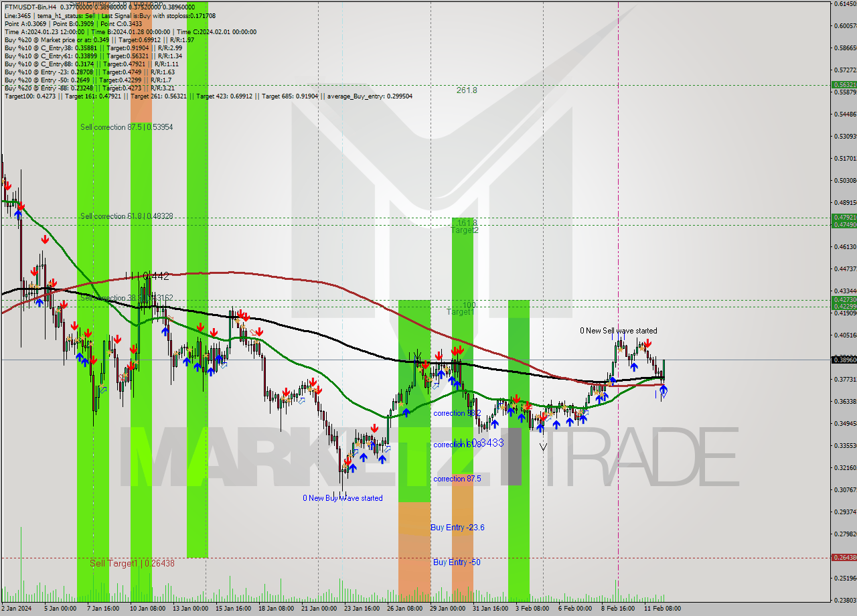
Task: Click the 'Target2' label
Action: [x=464, y=230]
